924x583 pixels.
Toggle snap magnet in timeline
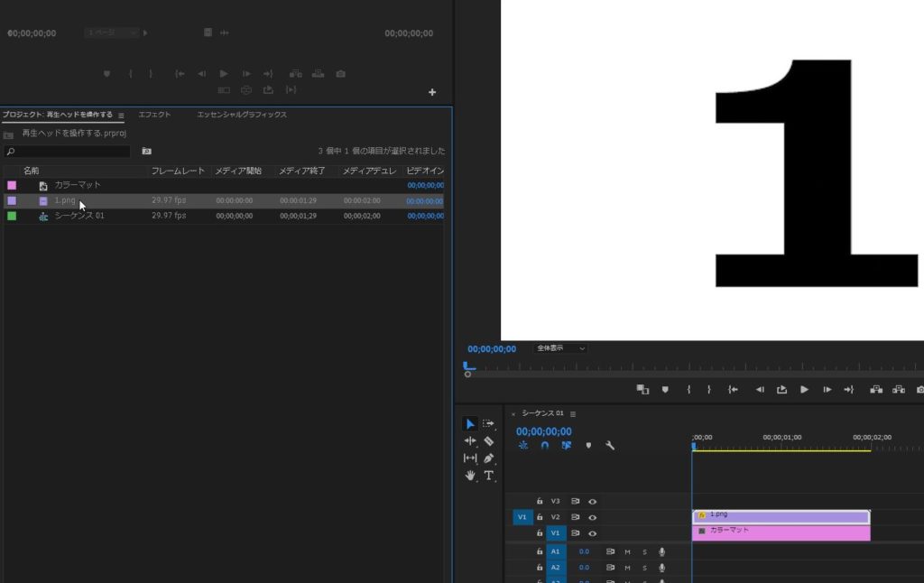click(x=544, y=445)
